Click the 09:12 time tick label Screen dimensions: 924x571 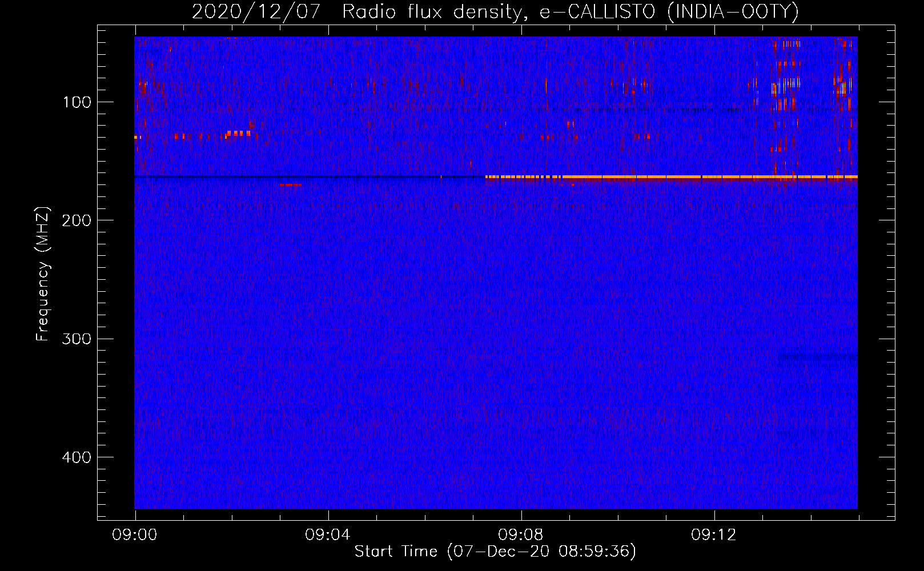pos(714,535)
